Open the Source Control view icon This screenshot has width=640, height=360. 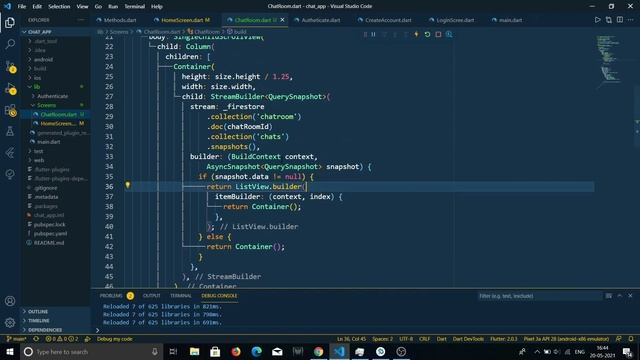[x=10, y=66]
